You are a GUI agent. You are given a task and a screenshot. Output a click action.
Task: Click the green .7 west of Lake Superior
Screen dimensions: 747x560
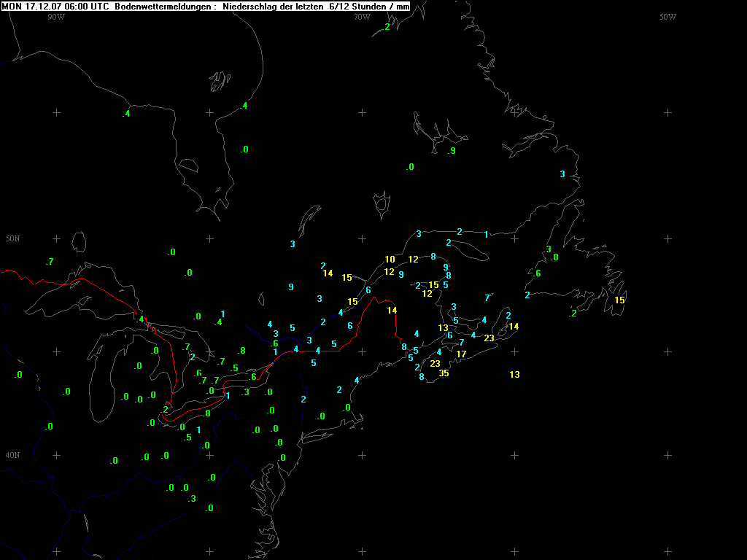pyautogui.click(x=49, y=262)
